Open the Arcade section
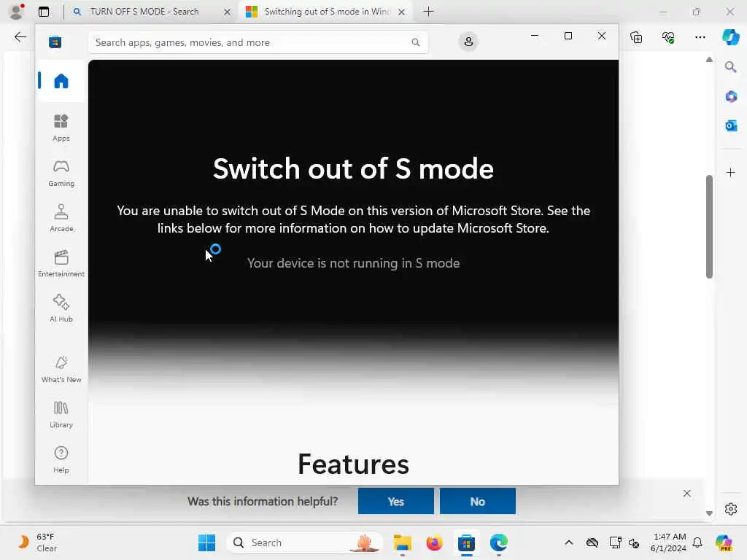This screenshot has height=560, width=747. (x=61, y=219)
